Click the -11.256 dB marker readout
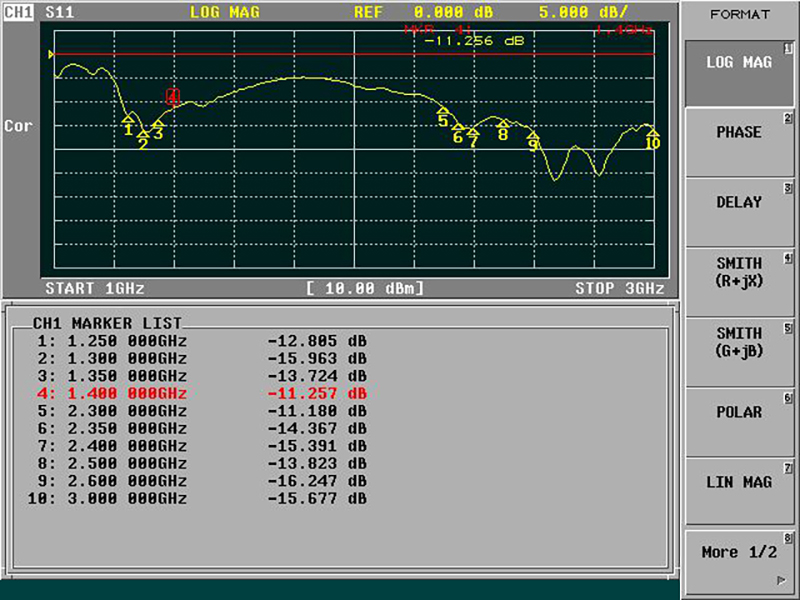The width and height of the screenshot is (800, 600). click(x=474, y=41)
